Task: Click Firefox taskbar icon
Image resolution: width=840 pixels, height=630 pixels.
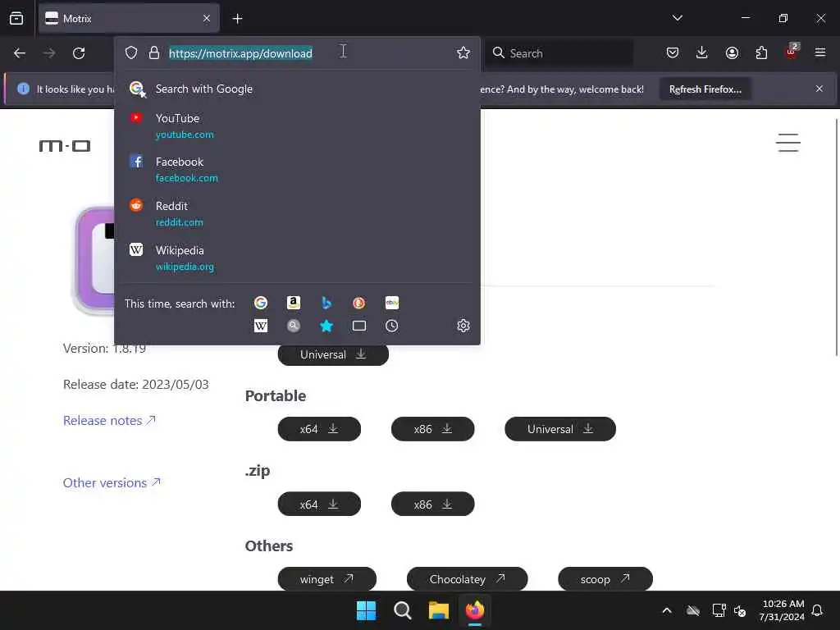Action: point(475,610)
